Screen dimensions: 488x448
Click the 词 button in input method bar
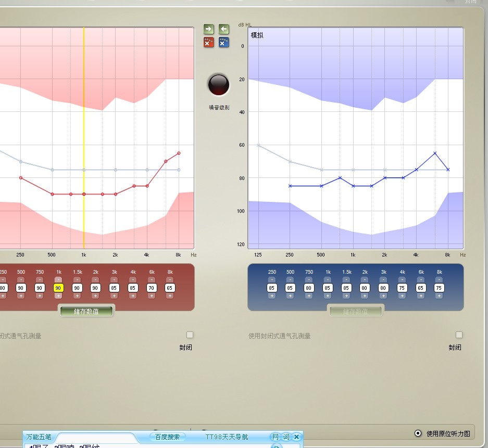pyautogui.click(x=286, y=437)
